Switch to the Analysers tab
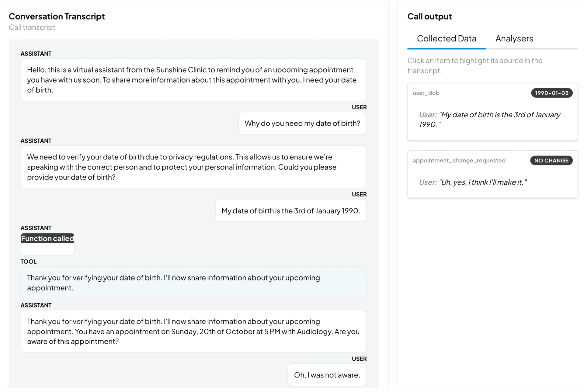 (514, 39)
